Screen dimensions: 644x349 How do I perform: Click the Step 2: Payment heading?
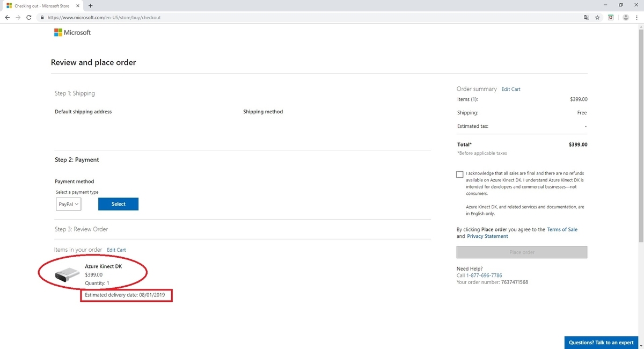coord(77,160)
